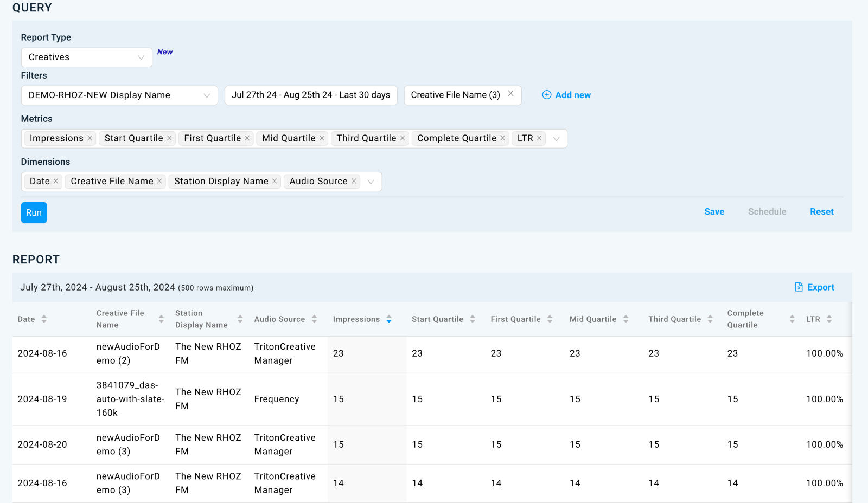Image resolution: width=868 pixels, height=503 pixels.
Task: Remove the Creative File Name dimension tag
Action: [159, 181]
